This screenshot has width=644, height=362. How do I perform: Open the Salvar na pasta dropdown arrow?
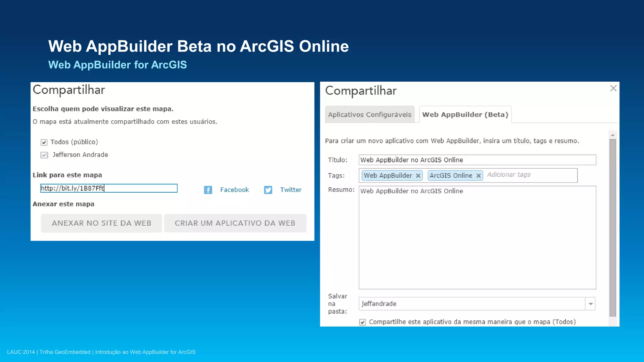[x=591, y=304]
